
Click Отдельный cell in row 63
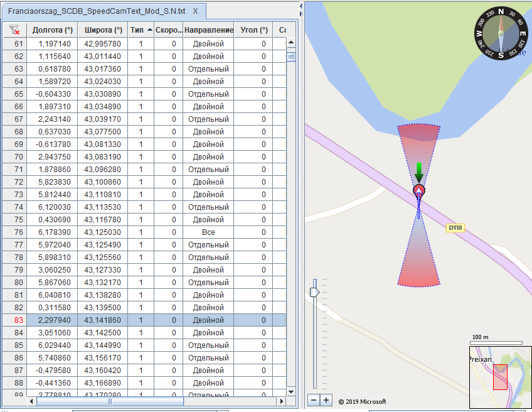tap(208, 69)
